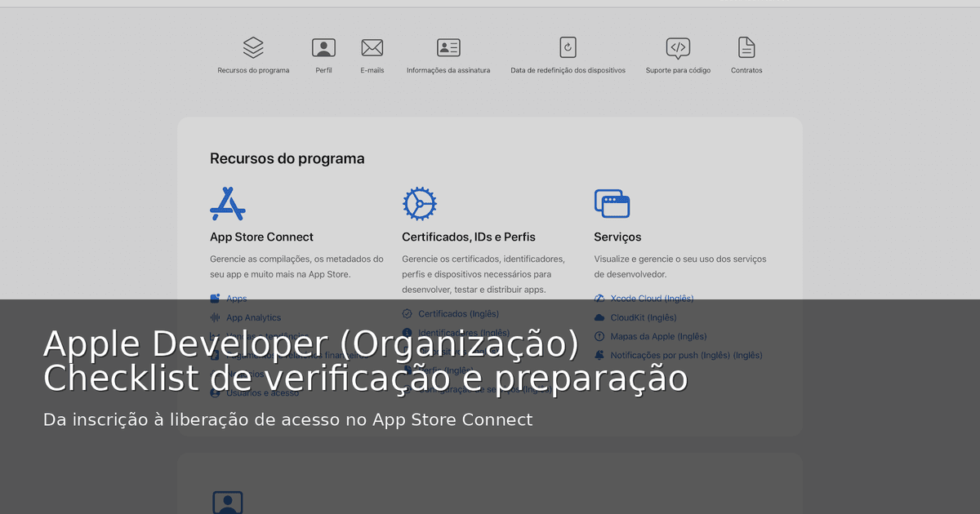
Task: Open Notificações por push (Inglês) link
Action: pos(686,355)
